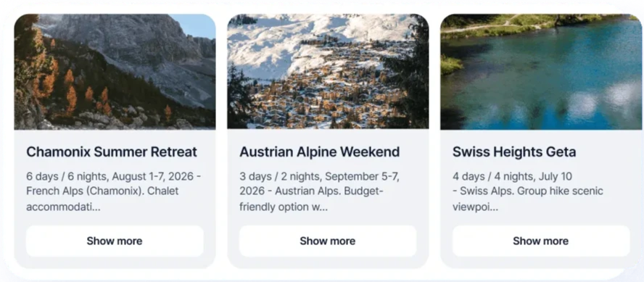Click the blue alpine lake photo
Viewport: 644px width, 282px height.
pos(541,72)
